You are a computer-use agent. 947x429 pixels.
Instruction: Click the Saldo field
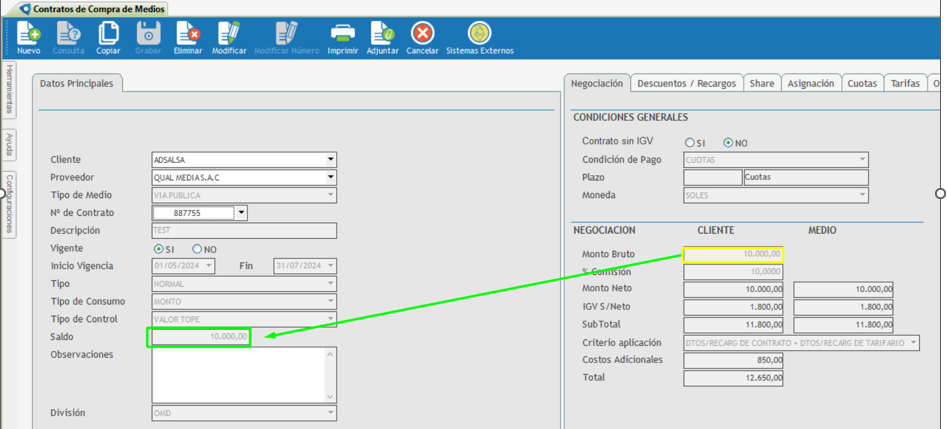(x=199, y=337)
